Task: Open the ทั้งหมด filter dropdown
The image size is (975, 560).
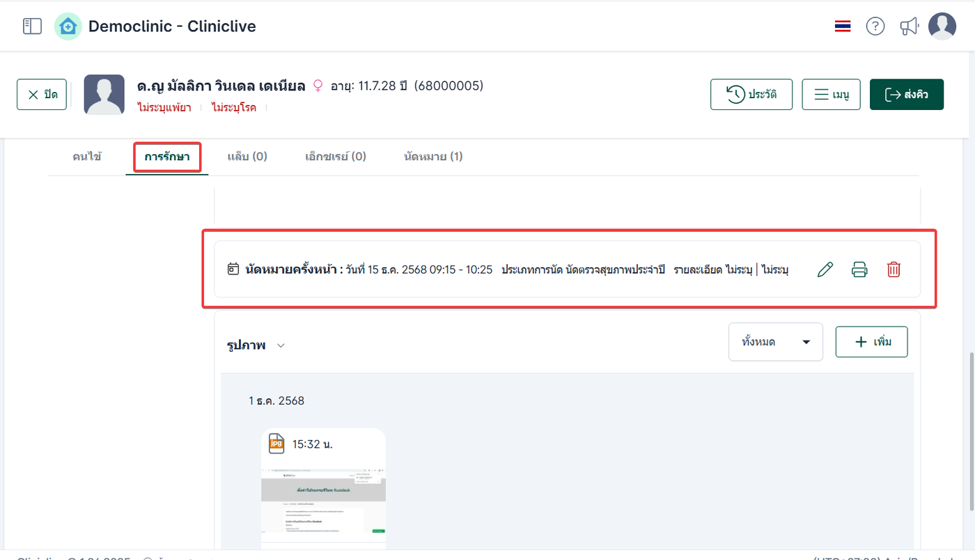Action: 776,342
